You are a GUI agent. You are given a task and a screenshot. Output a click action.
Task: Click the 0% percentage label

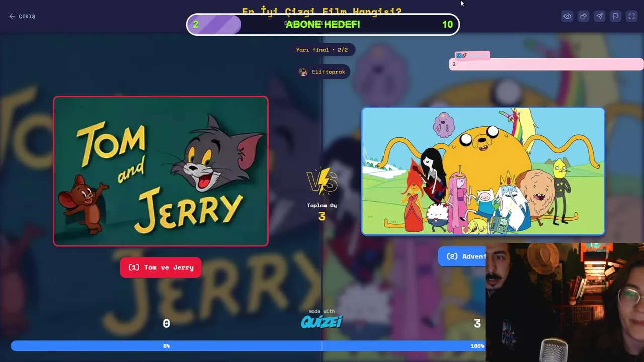click(166, 346)
